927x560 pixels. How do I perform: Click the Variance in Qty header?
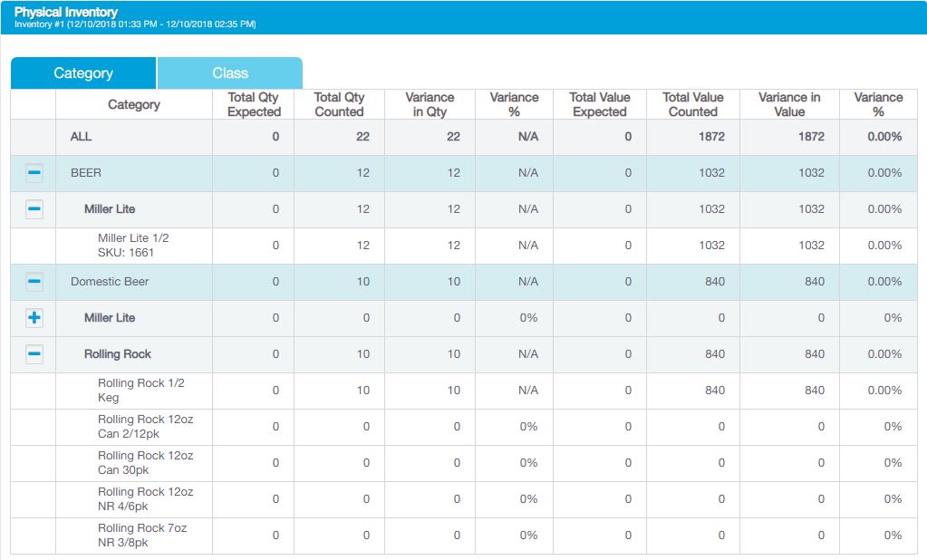coord(430,105)
